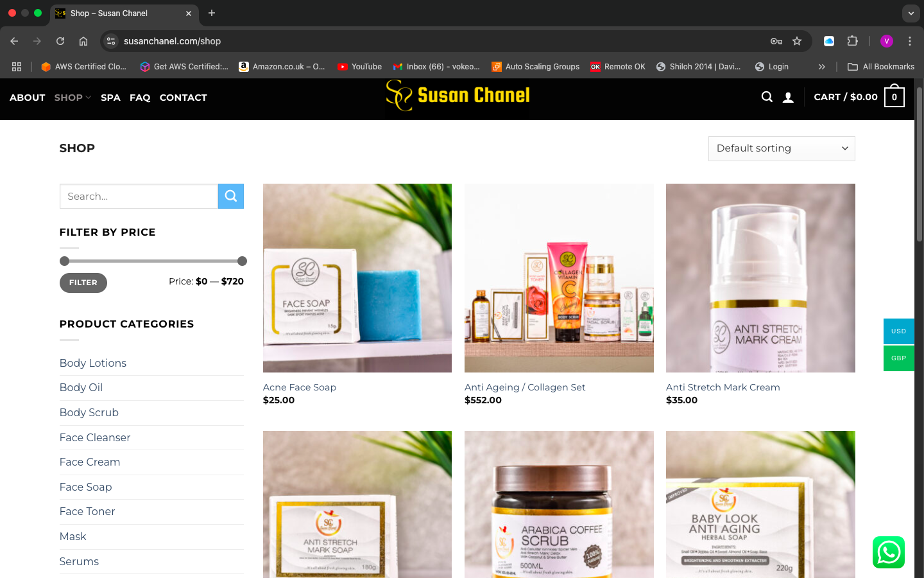Open the CONTACT menu item
The image size is (924, 578).
[183, 98]
